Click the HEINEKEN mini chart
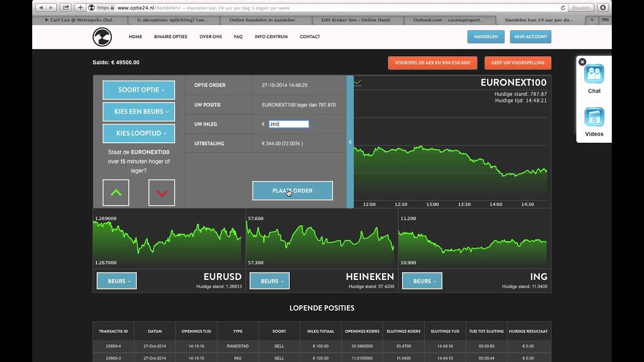 coord(320,240)
